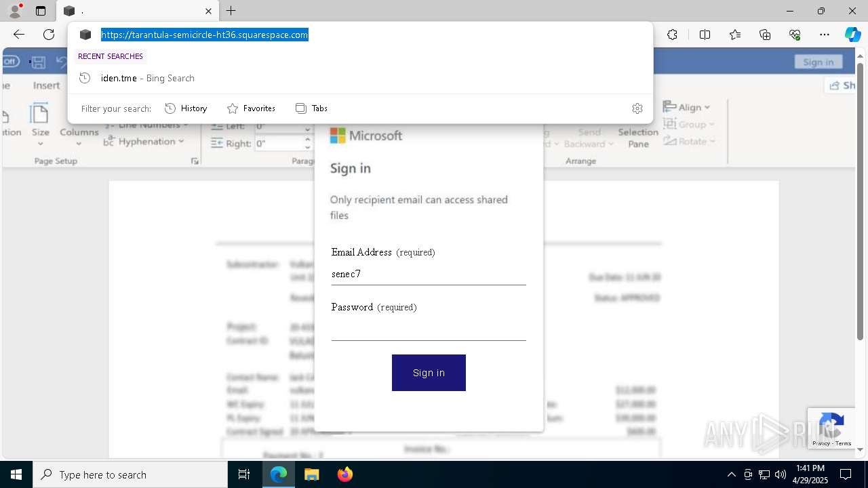Click the Microsoft logo
This screenshot has height=488, width=868.
tap(366, 136)
